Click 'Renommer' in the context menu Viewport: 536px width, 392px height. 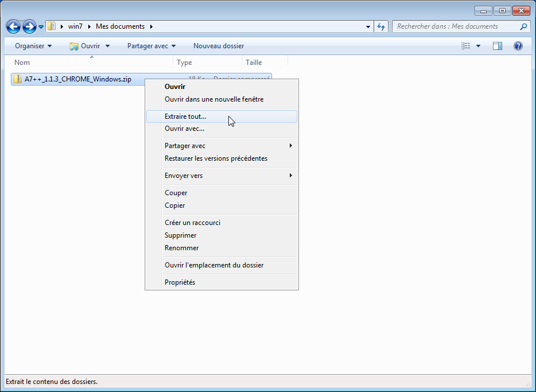click(181, 248)
